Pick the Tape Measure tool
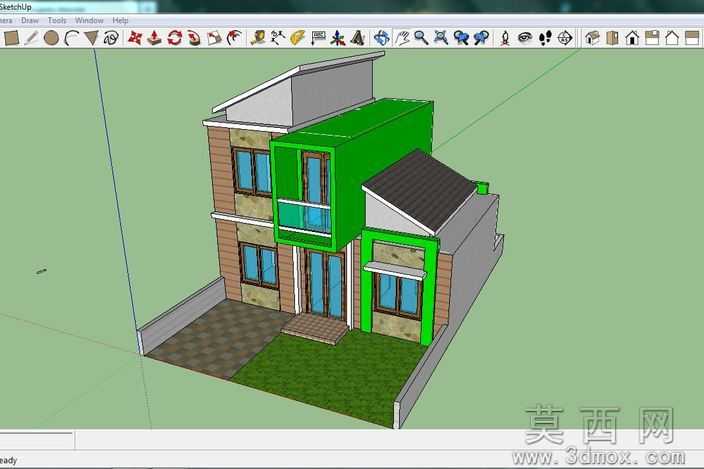 tap(258, 38)
